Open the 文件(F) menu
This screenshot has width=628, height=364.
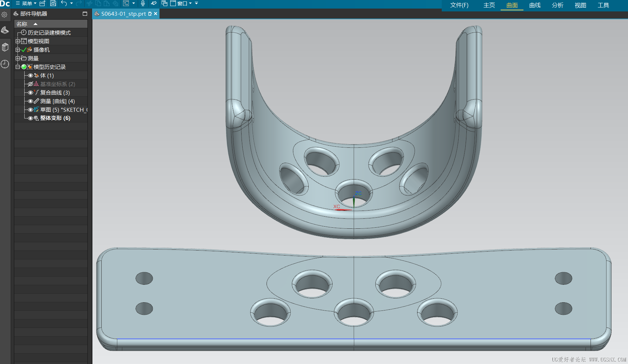tap(459, 5)
